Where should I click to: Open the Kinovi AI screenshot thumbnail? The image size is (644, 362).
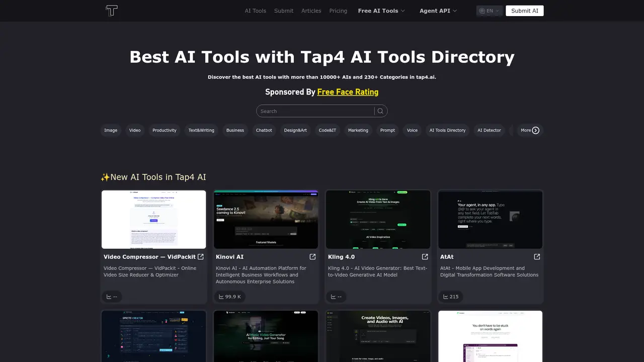266,219
